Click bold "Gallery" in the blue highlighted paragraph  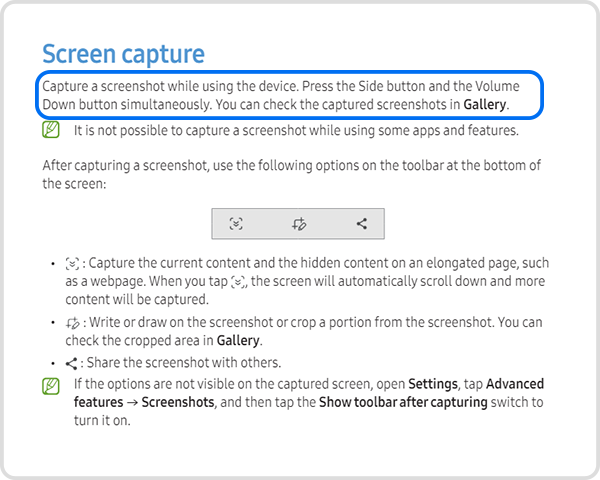[485, 104]
